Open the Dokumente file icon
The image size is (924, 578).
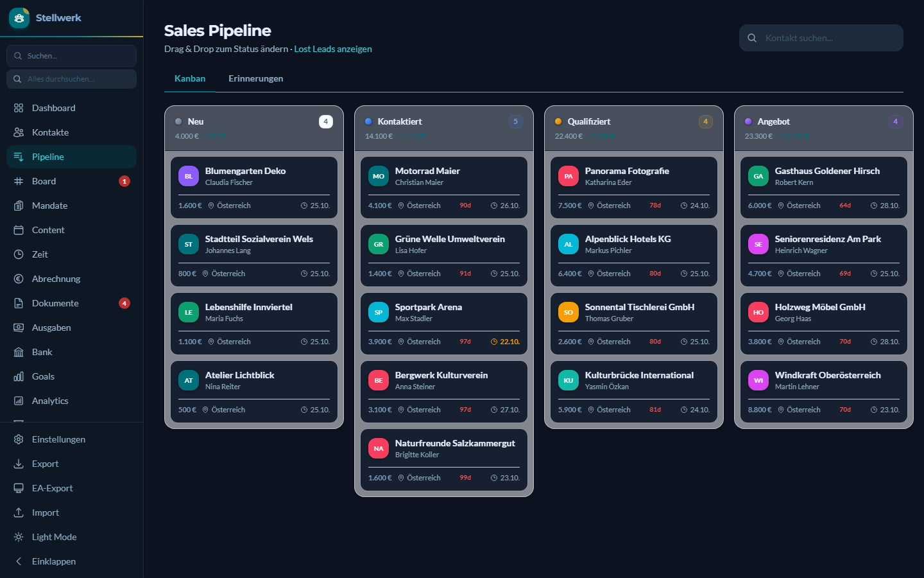point(19,303)
